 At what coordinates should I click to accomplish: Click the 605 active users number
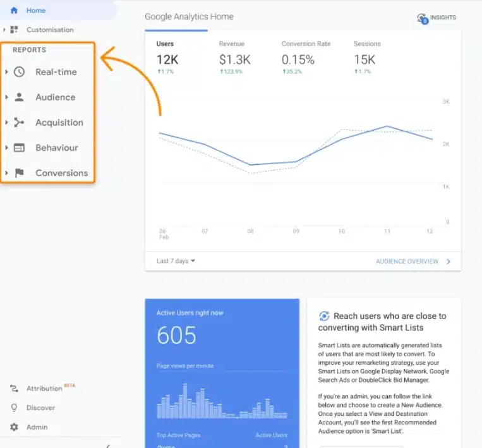(x=176, y=335)
